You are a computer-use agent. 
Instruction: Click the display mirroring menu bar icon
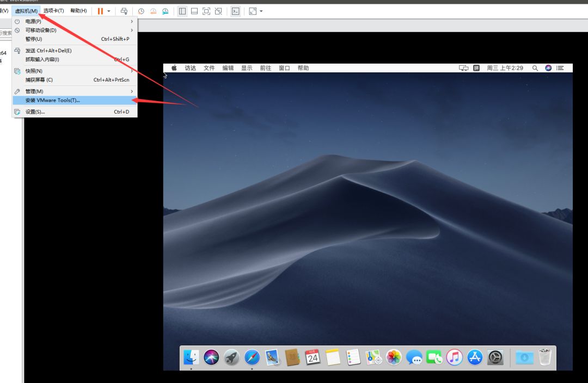pyautogui.click(x=464, y=68)
